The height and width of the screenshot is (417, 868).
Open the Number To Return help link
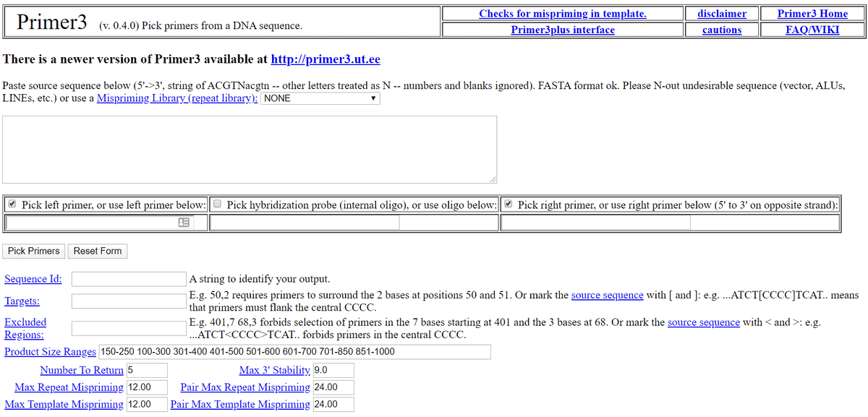tap(82, 370)
